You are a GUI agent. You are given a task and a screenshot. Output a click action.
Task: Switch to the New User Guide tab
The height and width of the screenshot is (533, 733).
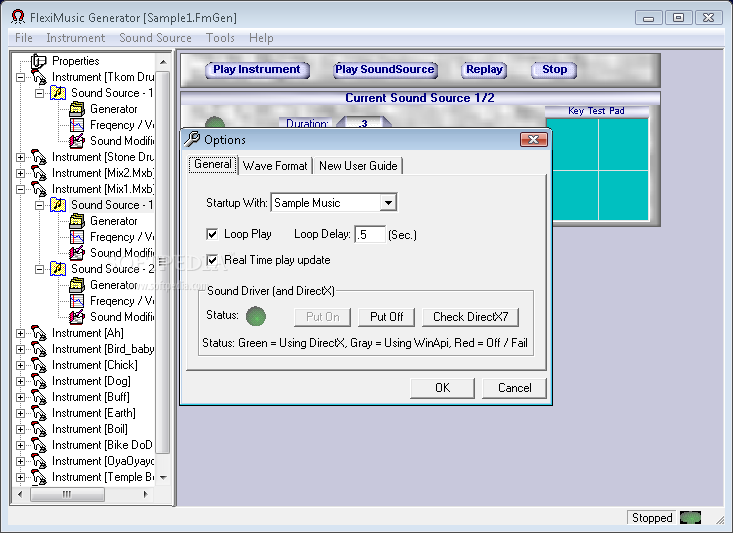pos(358,166)
